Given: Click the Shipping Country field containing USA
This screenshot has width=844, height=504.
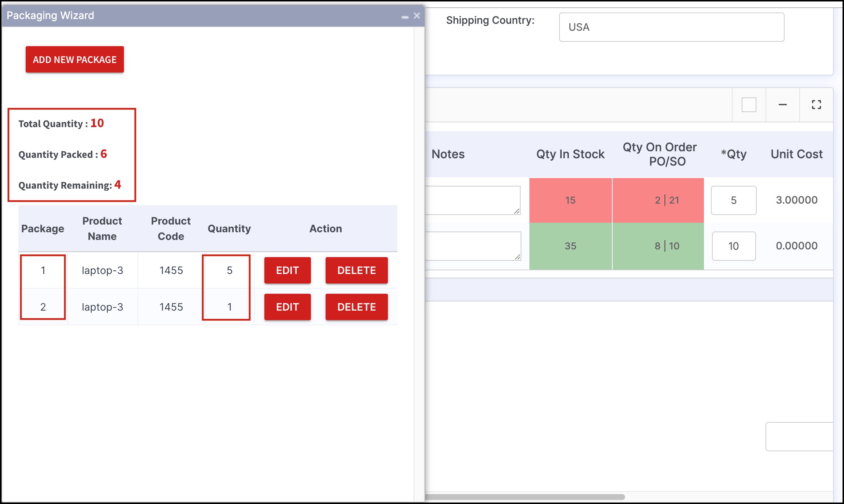Looking at the screenshot, I should tap(671, 27).
